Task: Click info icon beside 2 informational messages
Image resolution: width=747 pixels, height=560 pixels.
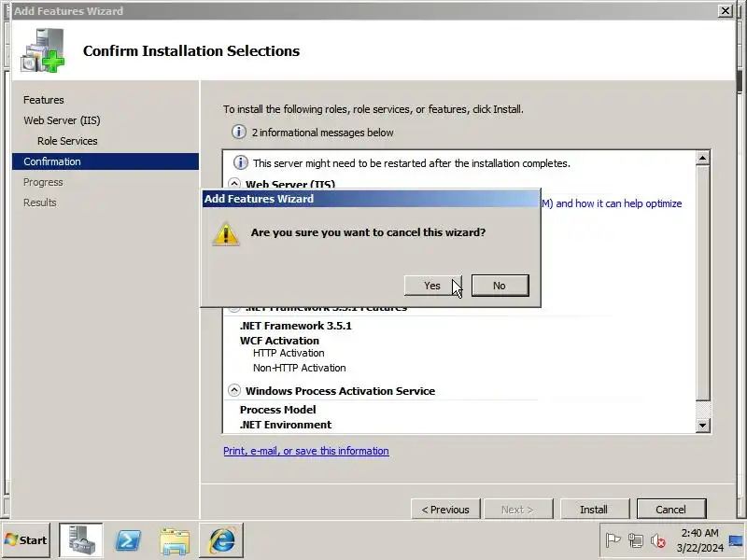Action: [x=239, y=132]
